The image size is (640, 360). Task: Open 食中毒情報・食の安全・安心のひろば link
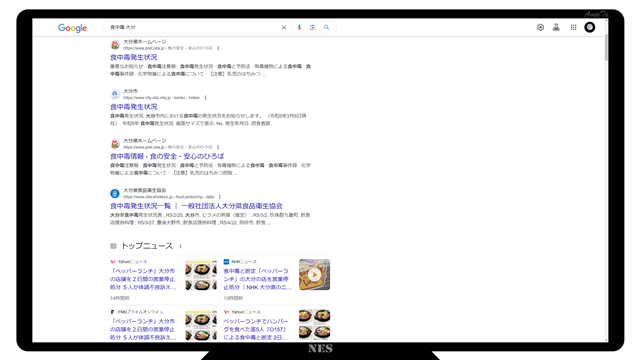click(167, 156)
